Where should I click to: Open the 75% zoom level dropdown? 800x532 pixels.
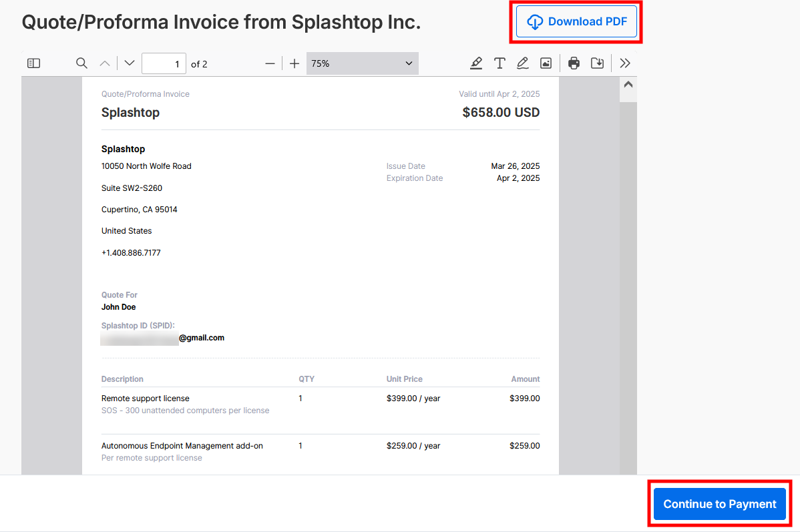(x=362, y=63)
